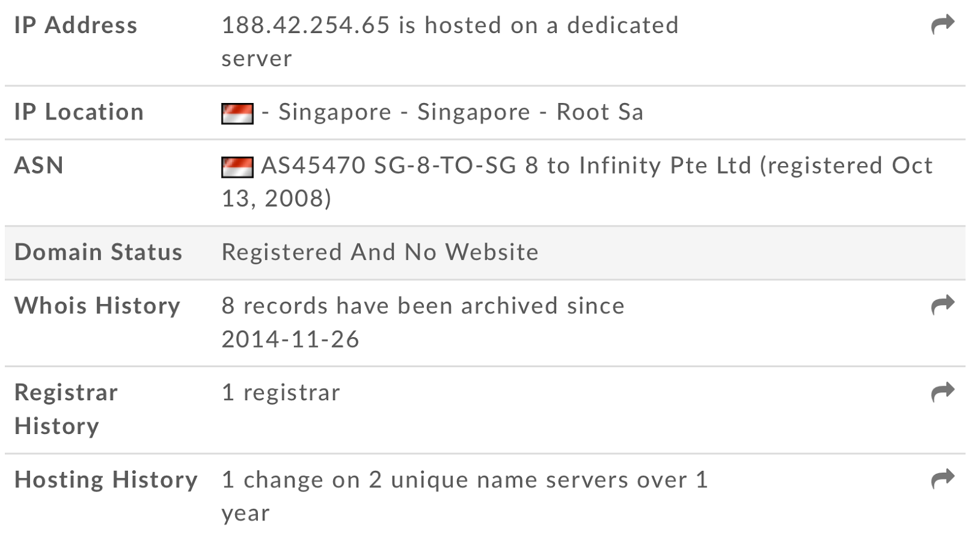980x537 pixels.
Task: Click the ASN row label
Action: point(39,166)
